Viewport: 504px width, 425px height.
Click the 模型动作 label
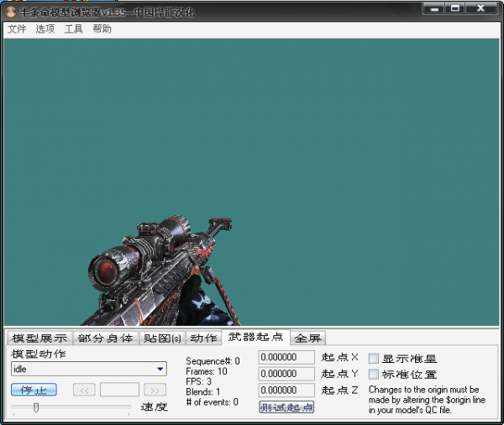[39, 354]
